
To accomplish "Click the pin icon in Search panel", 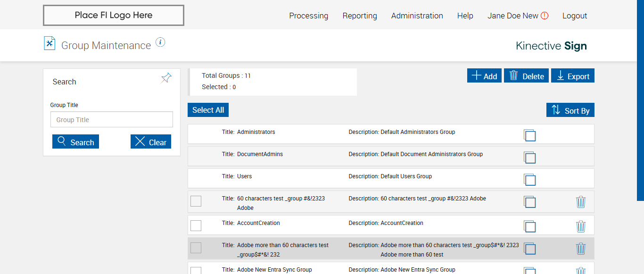I will pos(166,78).
